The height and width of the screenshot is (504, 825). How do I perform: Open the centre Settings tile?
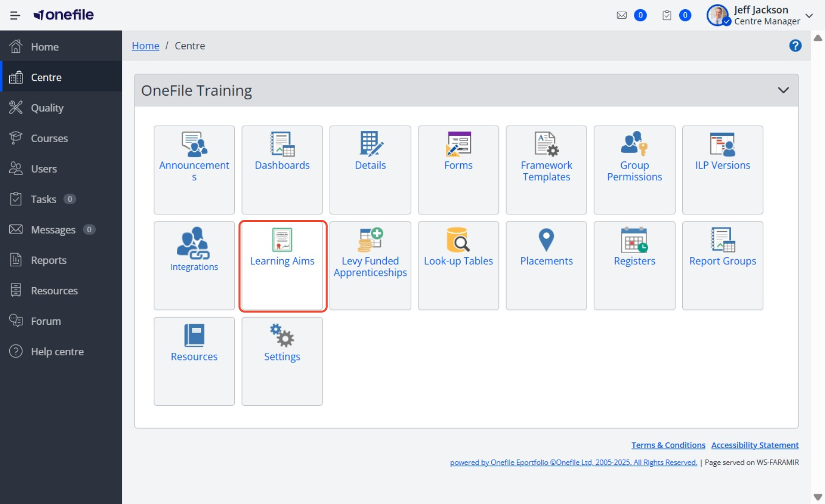pyautogui.click(x=282, y=361)
